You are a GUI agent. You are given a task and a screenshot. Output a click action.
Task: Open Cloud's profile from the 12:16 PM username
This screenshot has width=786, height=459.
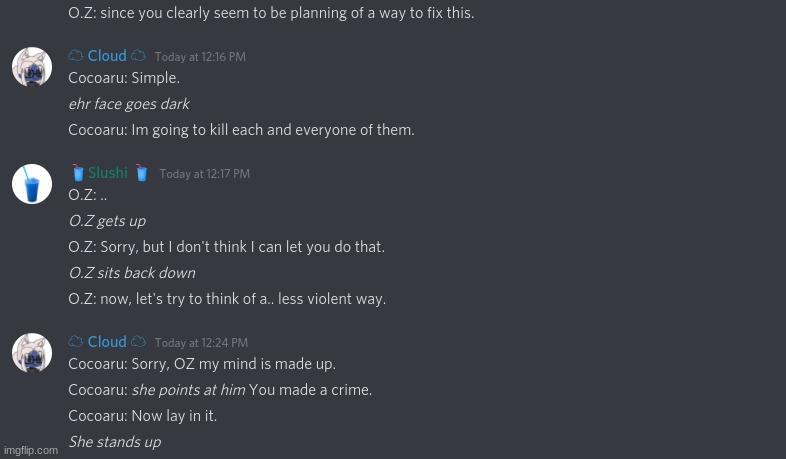click(107, 56)
